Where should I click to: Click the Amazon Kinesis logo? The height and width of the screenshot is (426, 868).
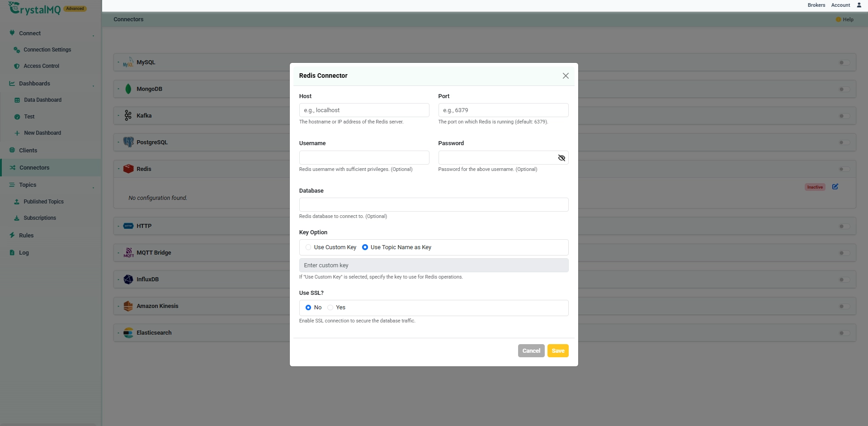point(128,306)
